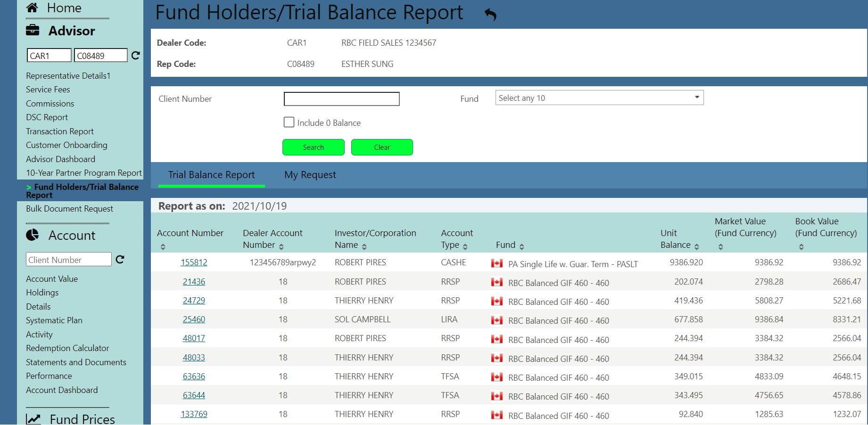Select SOL CAMPBELL investor name cell
This screenshot has height=425, width=868.
363,319
